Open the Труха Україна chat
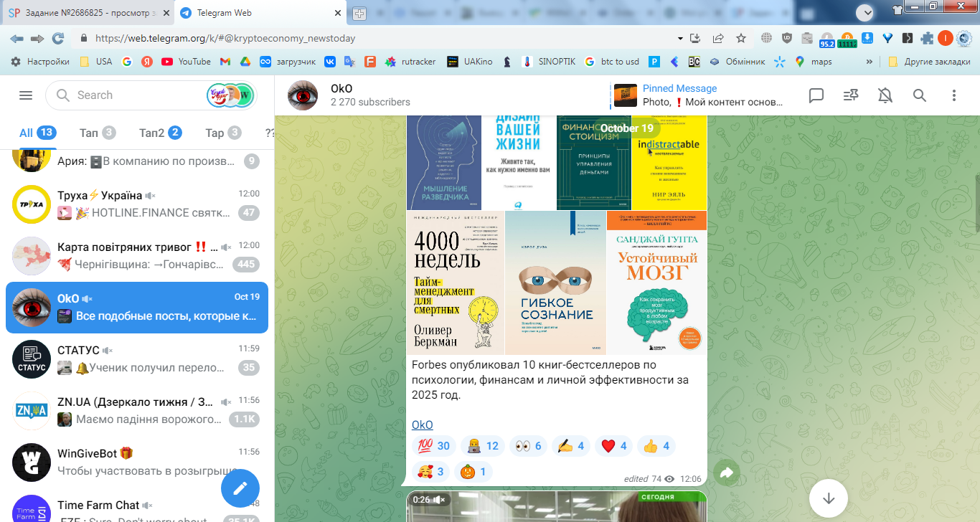The height and width of the screenshot is (522, 980). (137, 204)
